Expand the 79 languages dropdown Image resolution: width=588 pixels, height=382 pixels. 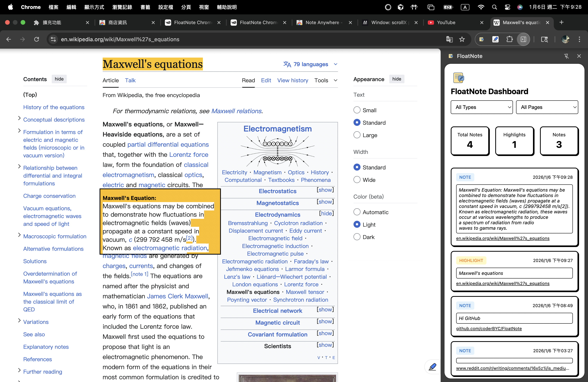(x=310, y=64)
